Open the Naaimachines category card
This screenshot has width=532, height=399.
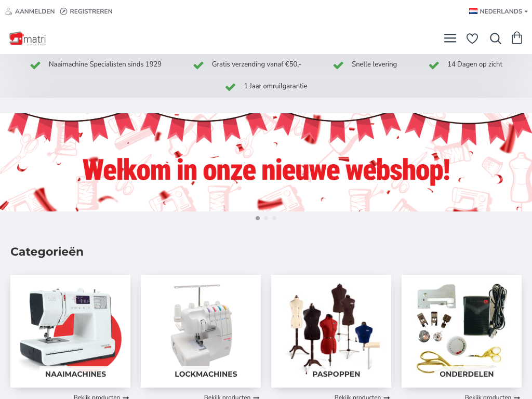(x=70, y=331)
